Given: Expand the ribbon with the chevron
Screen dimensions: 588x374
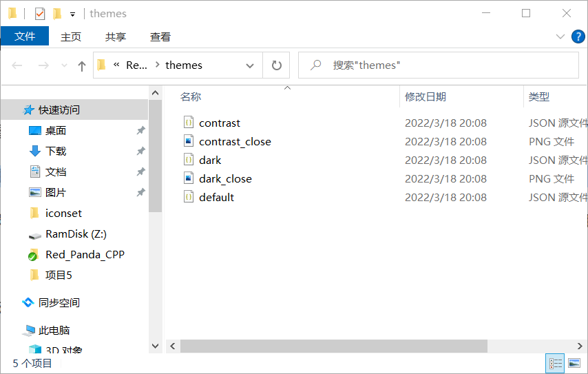Looking at the screenshot, I should (x=560, y=37).
